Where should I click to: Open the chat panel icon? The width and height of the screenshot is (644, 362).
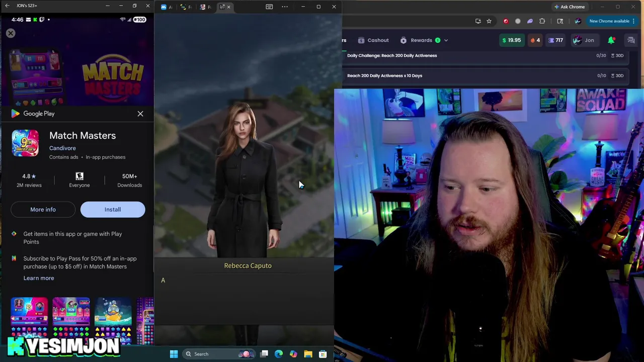[x=631, y=40]
